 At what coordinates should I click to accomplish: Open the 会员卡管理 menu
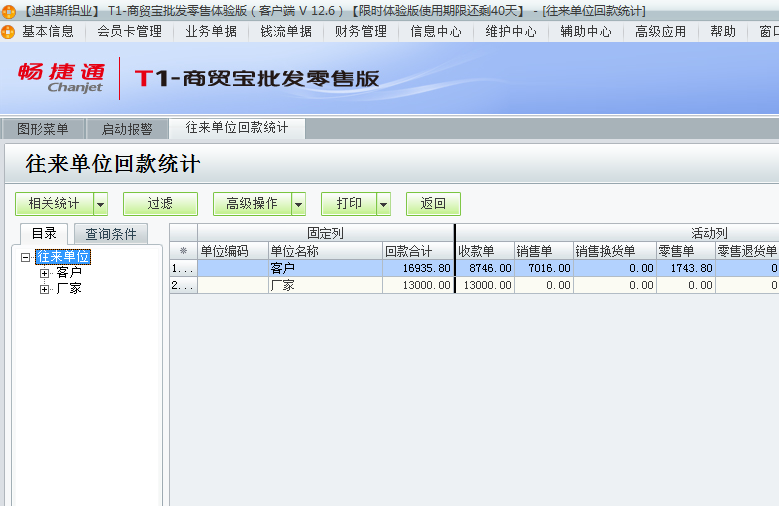[x=130, y=32]
